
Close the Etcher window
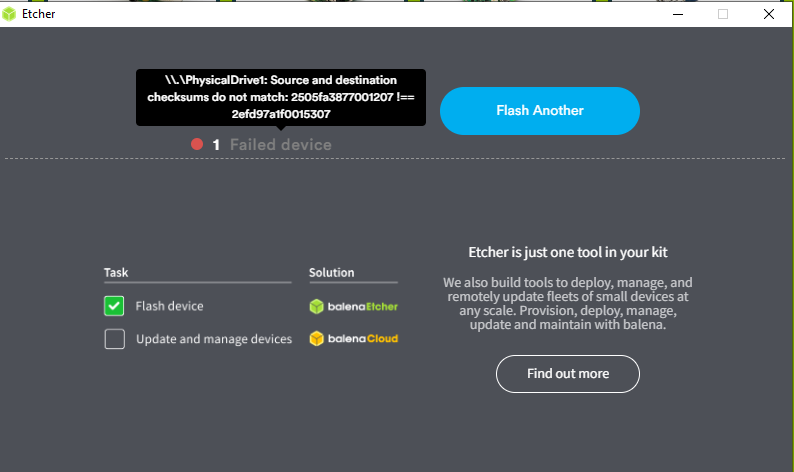pyautogui.click(x=768, y=14)
